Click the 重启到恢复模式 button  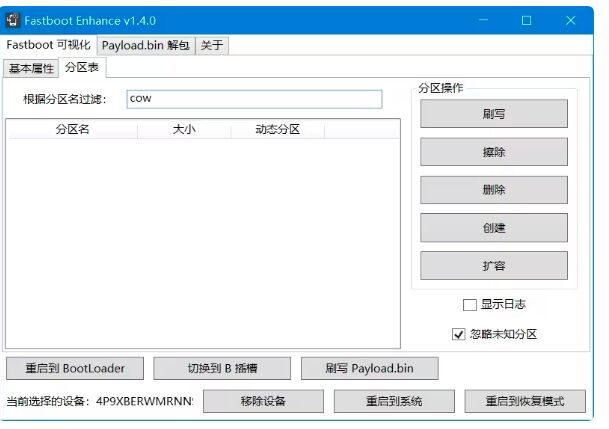(x=525, y=401)
